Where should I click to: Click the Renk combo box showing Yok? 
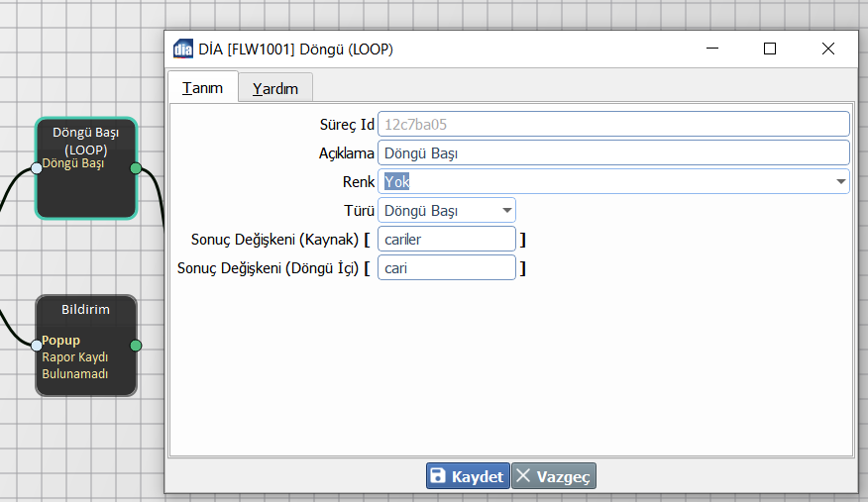click(x=604, y=181)
